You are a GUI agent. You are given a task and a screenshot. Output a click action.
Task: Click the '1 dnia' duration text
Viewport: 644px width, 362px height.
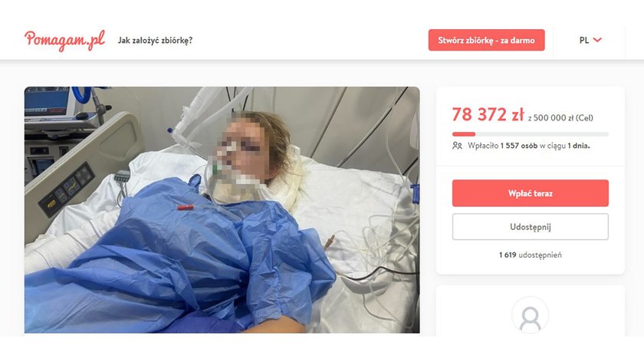click(579, 146)
